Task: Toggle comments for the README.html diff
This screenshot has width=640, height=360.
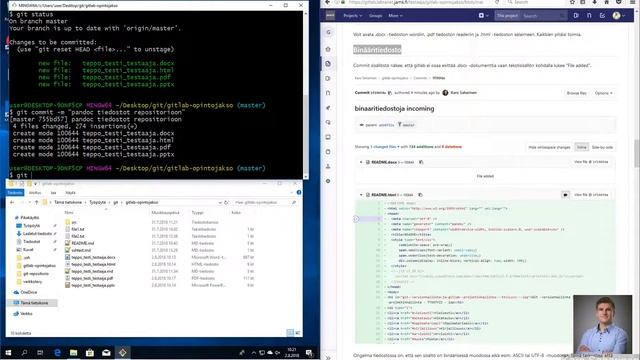Action: 565,195
